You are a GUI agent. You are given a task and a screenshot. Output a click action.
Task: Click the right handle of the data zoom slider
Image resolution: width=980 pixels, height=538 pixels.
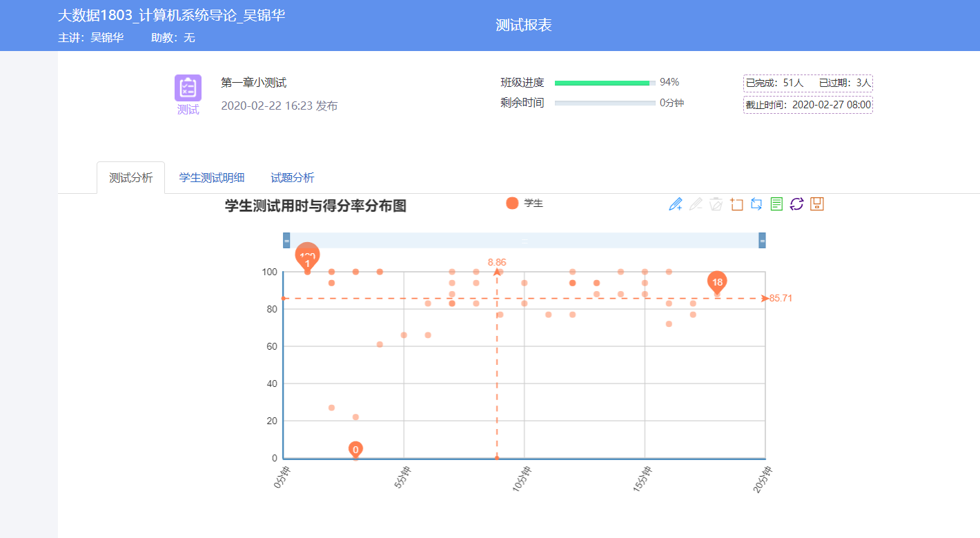[761, 241]
